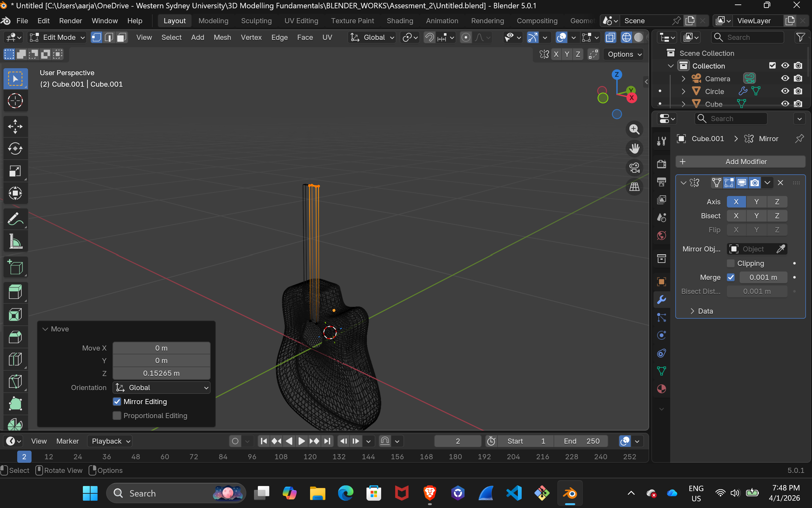Expand the Camera item in the outliner
The image size is (812, 508).
point(683,79)
